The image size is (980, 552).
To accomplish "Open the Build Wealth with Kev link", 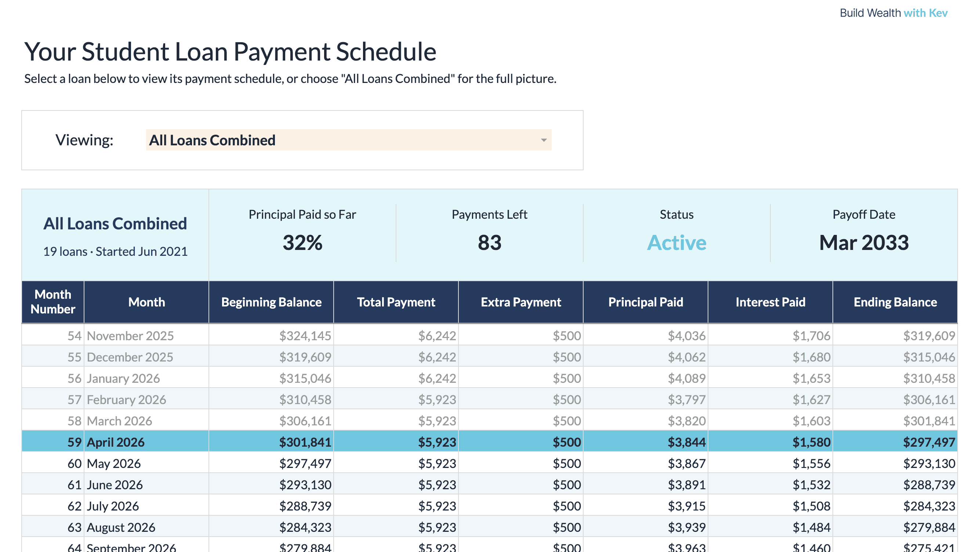I will 893,13.
